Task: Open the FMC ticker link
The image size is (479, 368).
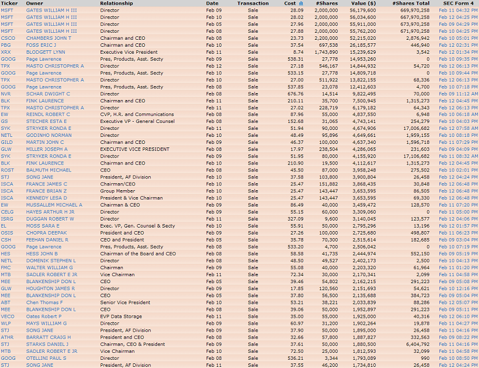Action: pyautogui.click(x=6, y=267)
